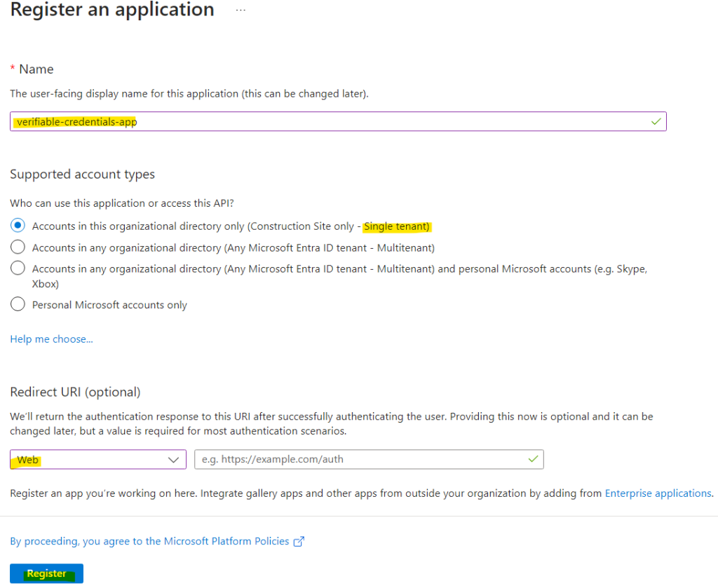
Task: Click the 'Who can use this application' text
Action: 122,203
